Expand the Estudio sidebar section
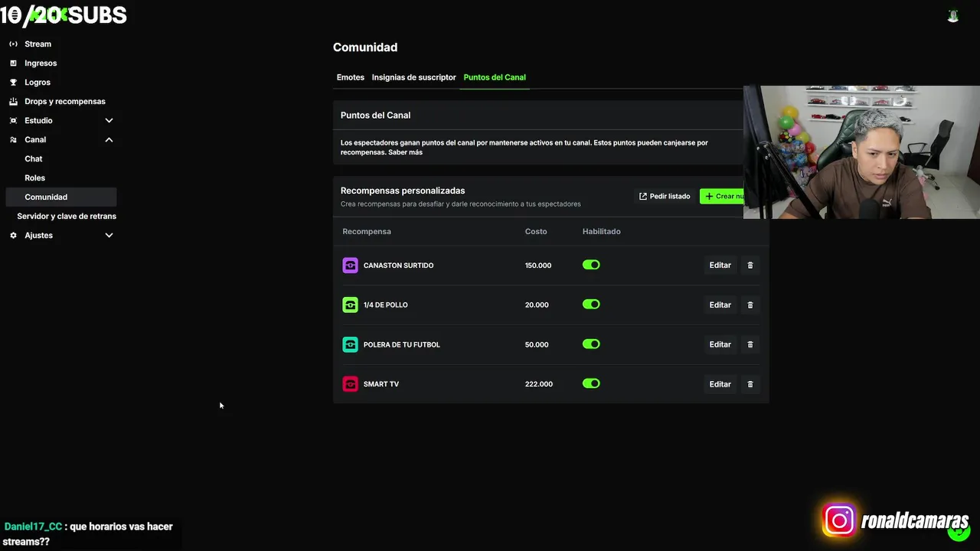Image resolution: width=980 pixels, height=551 pixels. tap(109, 121)
